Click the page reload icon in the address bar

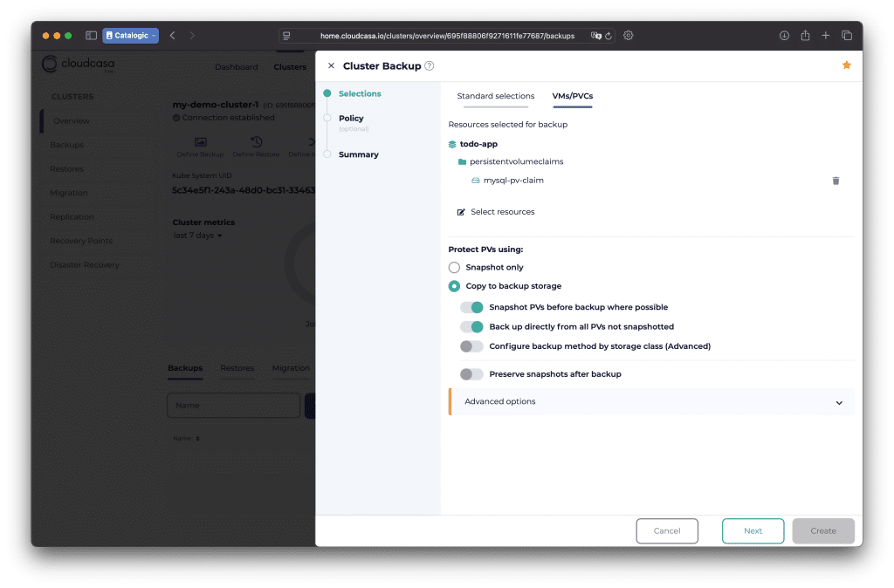point(609,36)
